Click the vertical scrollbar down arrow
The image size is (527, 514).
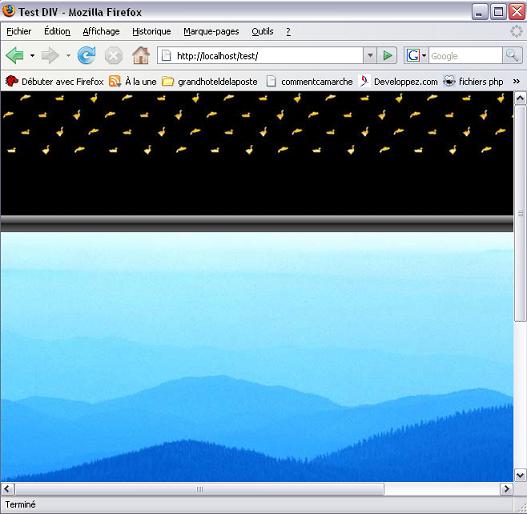(520, 475)
